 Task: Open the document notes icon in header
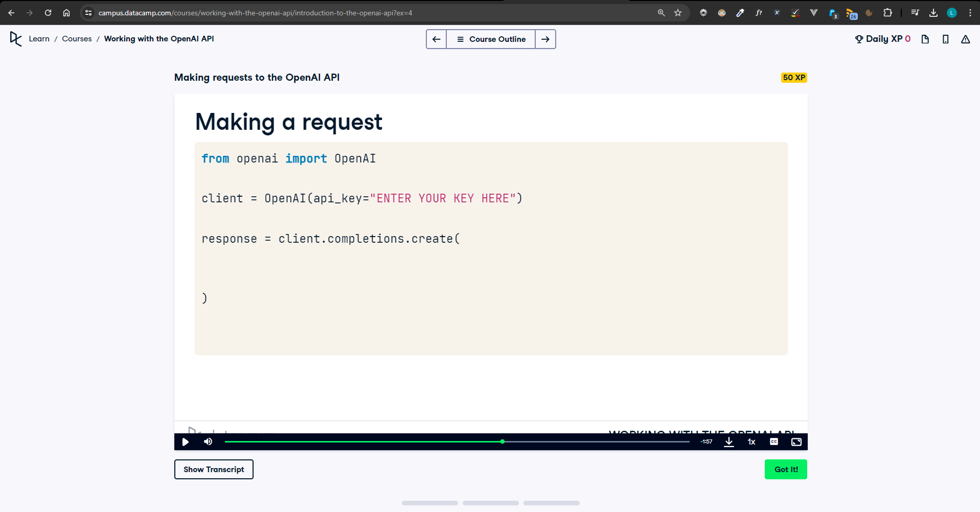coord(925,39)
